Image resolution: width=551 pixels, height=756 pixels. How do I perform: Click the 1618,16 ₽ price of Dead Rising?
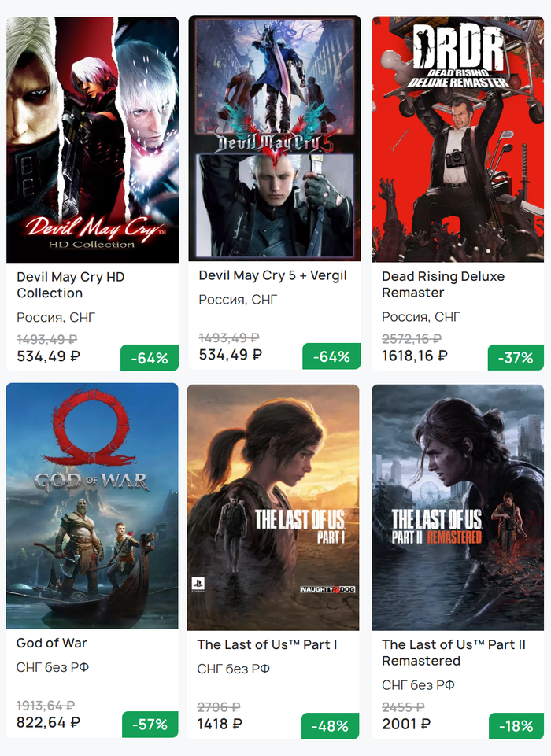tap(415, 356)
